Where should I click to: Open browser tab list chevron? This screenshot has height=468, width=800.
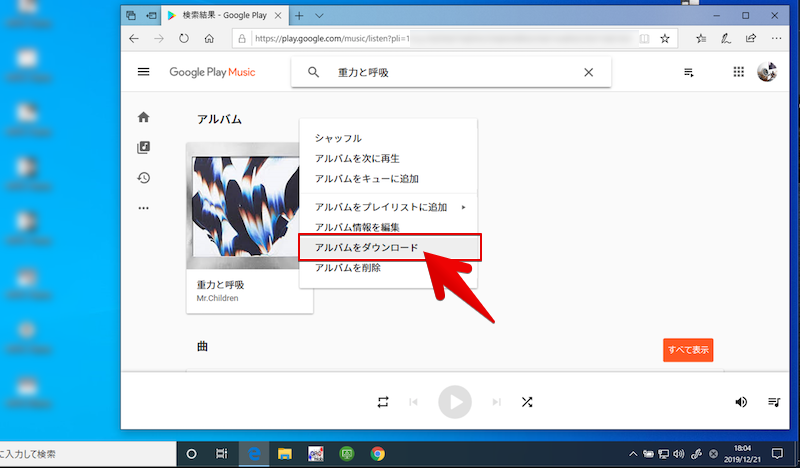pyautogui.click(x=319, y=16)
